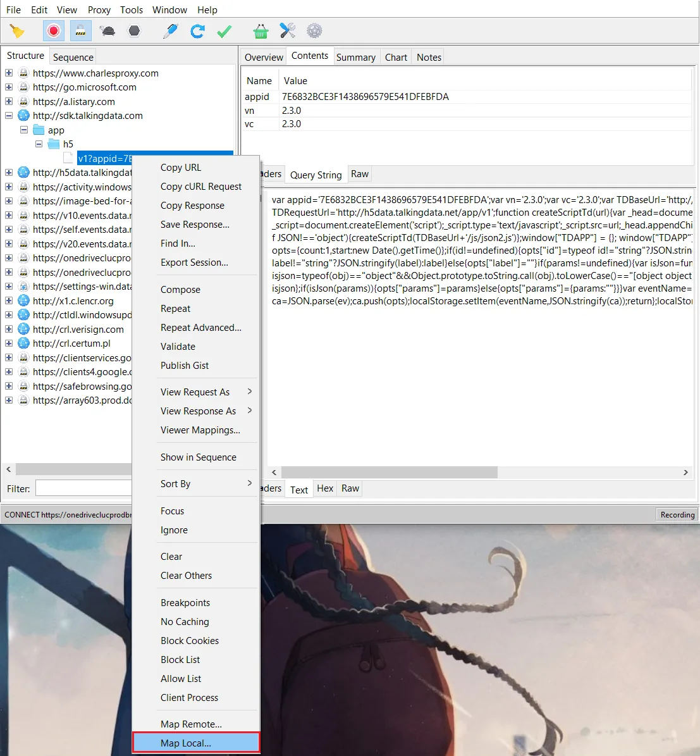Switch to the Chart tab

[x=396, y=58]
